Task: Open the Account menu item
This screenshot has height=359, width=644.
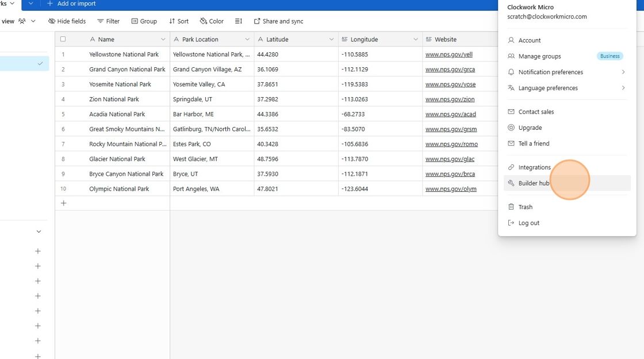Action: click(567, 40)
